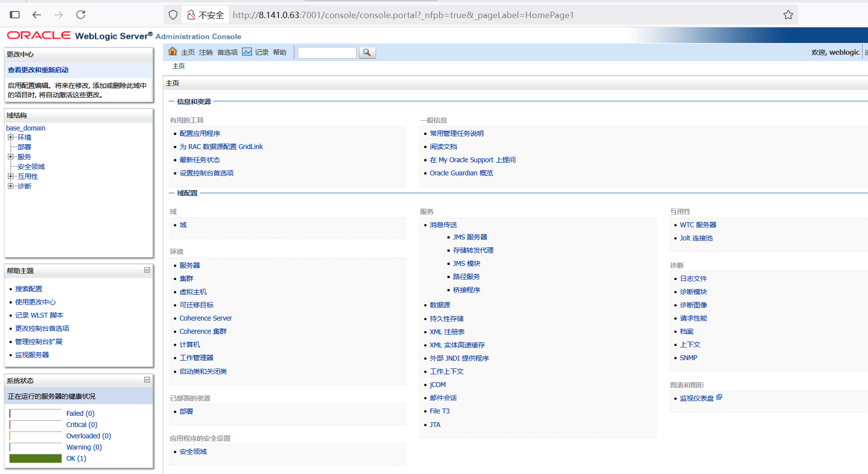
Task: Open the Coherence Server link
Action: [x=205, y=318]
